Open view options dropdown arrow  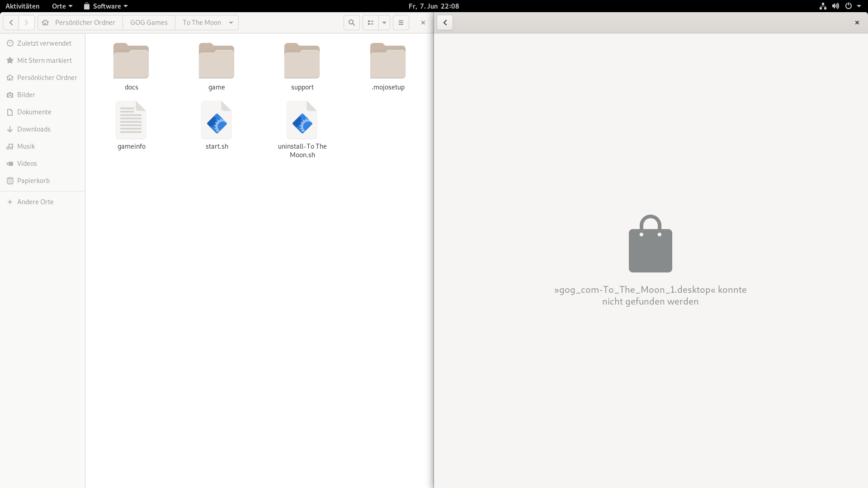coord(384,23)
